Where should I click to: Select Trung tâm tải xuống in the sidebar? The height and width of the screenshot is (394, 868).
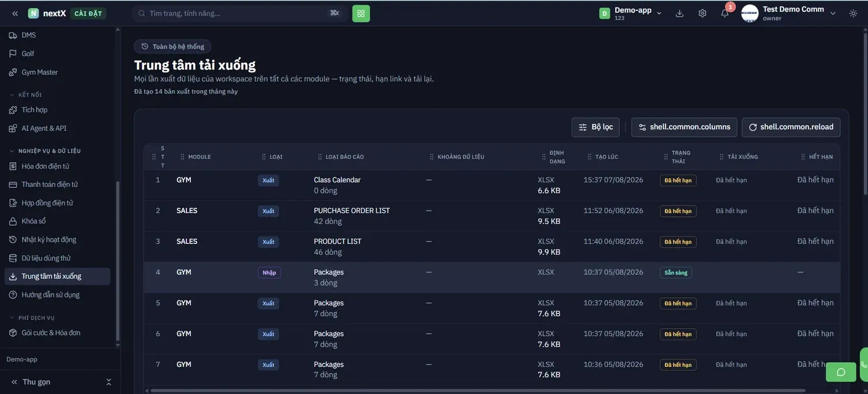57,277
